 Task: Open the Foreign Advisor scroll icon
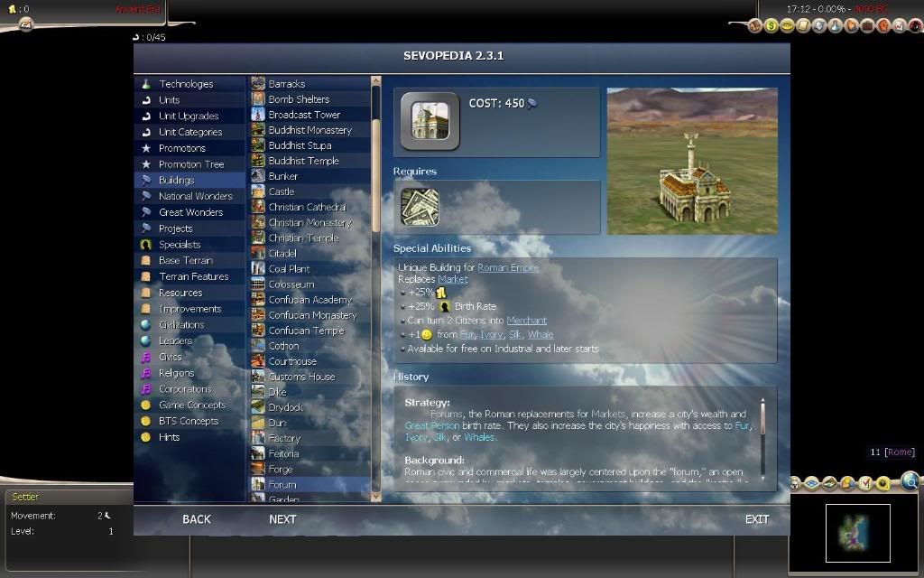[x=803, y=25]
